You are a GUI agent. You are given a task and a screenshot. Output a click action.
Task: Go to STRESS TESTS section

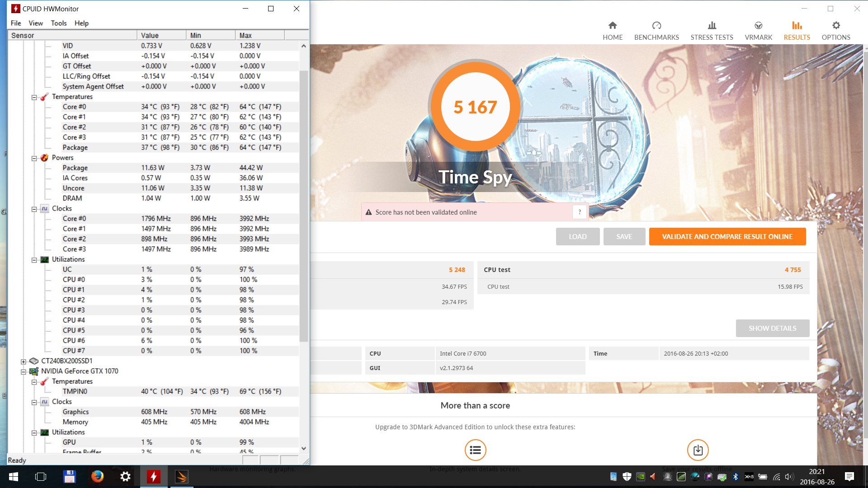pyautogui.click(x=712, y=31)
